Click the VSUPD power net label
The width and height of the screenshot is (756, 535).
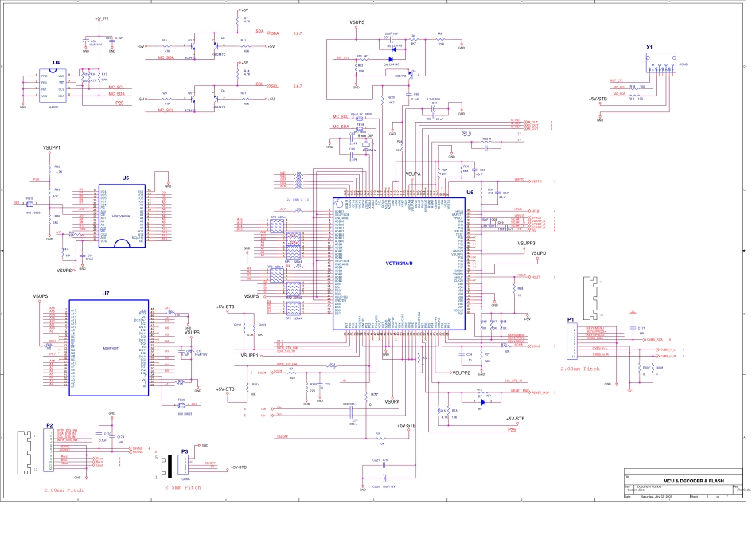[539, 252]
